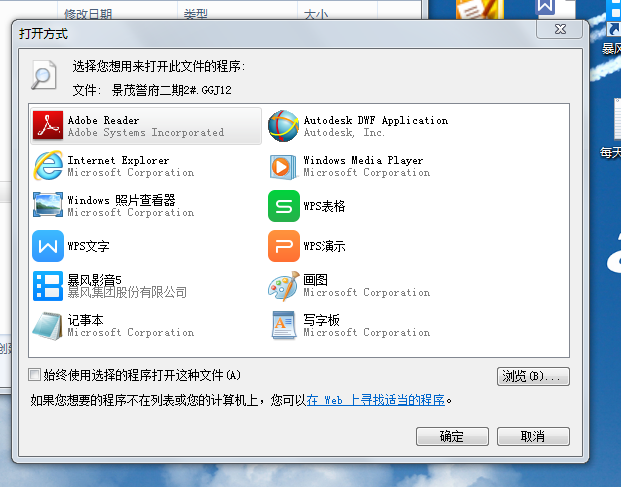Click the Windows Media Player name text
Viewport: 621px width, 487px height.
[x=363, y=160]
